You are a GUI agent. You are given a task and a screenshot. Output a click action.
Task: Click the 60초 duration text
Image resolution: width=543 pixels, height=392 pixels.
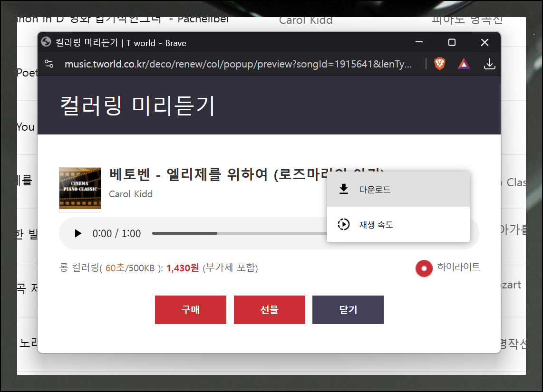click(x=115, y=268)
